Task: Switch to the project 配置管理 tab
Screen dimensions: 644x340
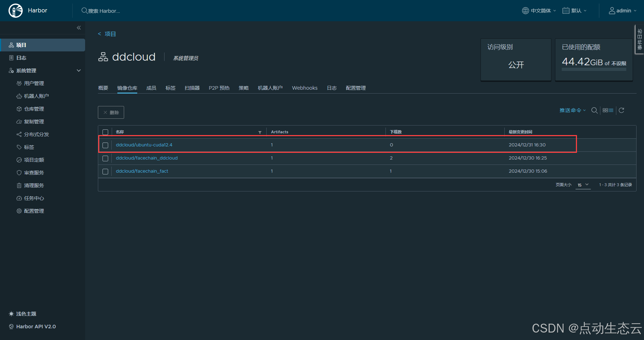Action: pyautogui.click(x=356, y=88)
